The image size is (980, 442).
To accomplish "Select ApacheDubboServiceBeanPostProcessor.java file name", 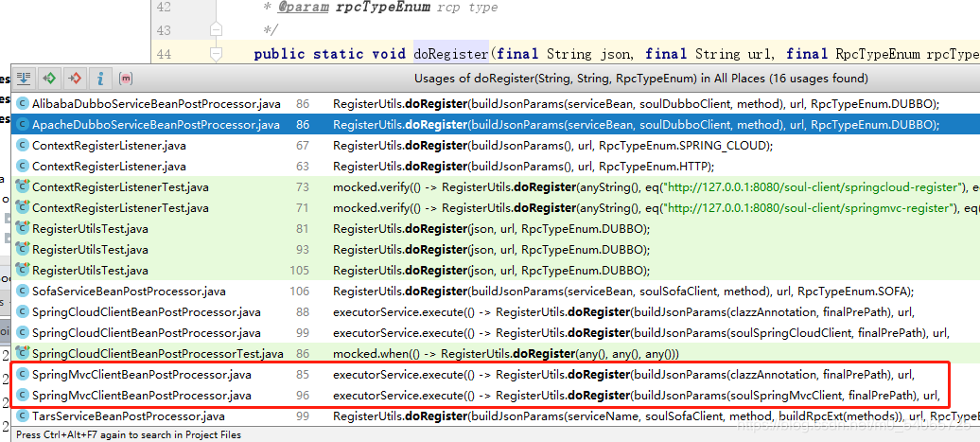I will (156, 124).
